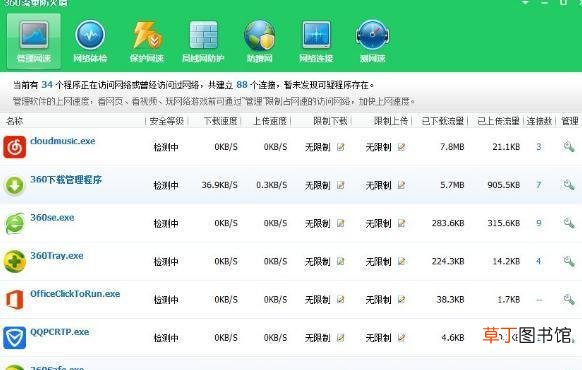Edit download limit for 360Tray.exe

pyautogui.click(x=340, y=261)
